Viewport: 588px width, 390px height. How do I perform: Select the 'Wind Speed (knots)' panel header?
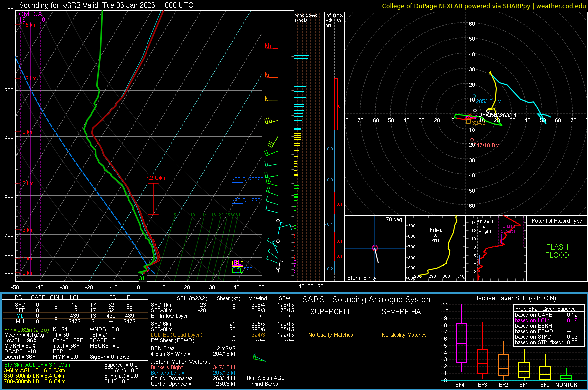[306, 17]
